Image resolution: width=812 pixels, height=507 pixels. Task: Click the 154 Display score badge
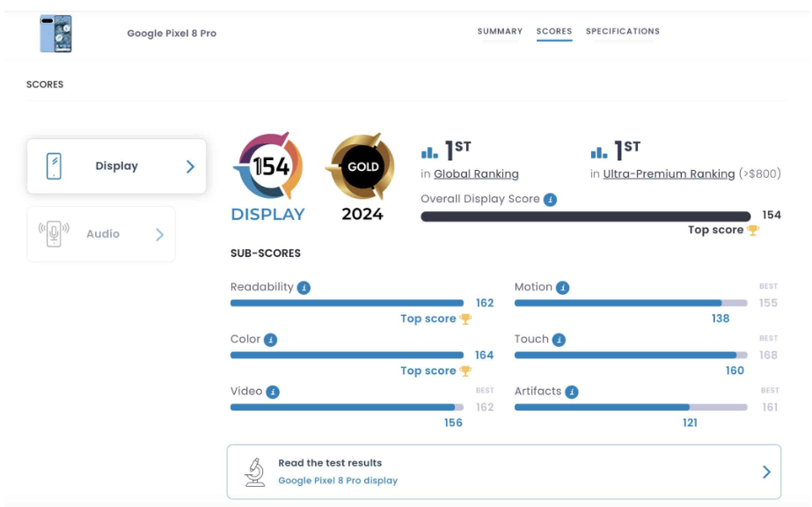[268, 177]
